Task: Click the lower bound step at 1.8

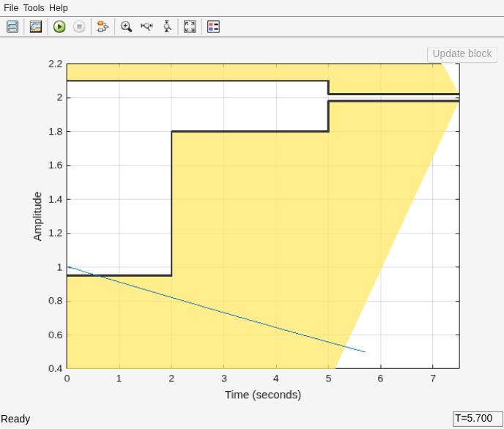Action: coord(250,131)
